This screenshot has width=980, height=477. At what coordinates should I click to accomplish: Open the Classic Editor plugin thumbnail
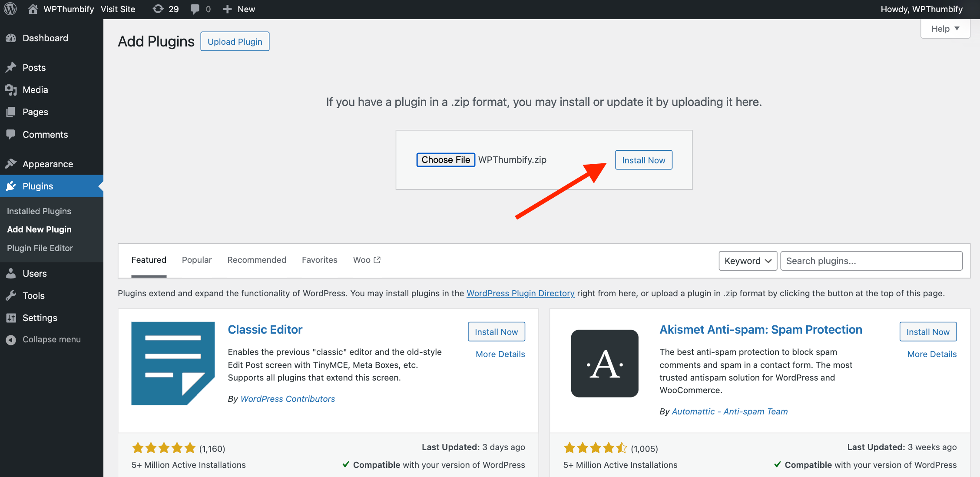(x=173, y=364)
